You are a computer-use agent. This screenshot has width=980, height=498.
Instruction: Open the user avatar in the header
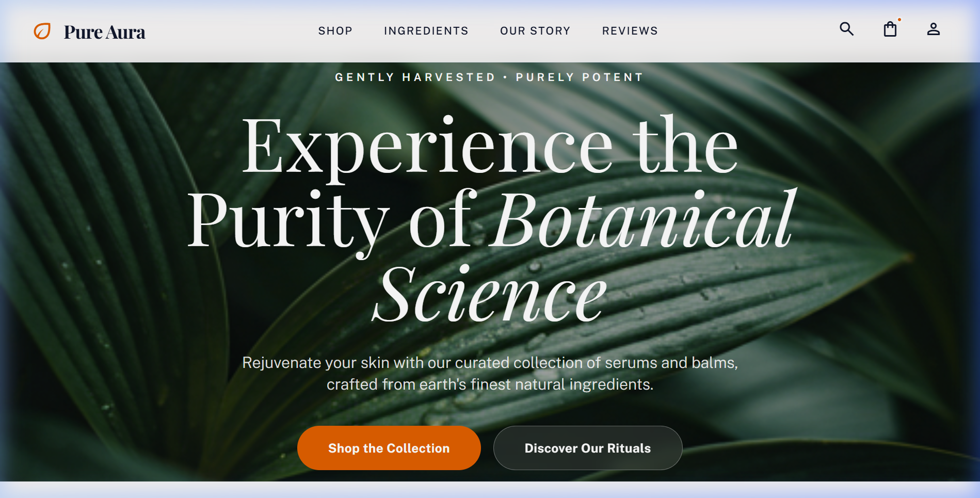[933, 29]
